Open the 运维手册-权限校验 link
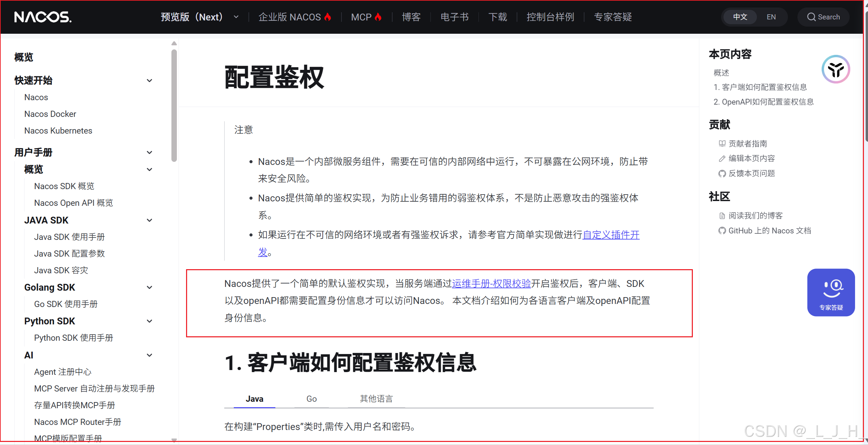 491,283
